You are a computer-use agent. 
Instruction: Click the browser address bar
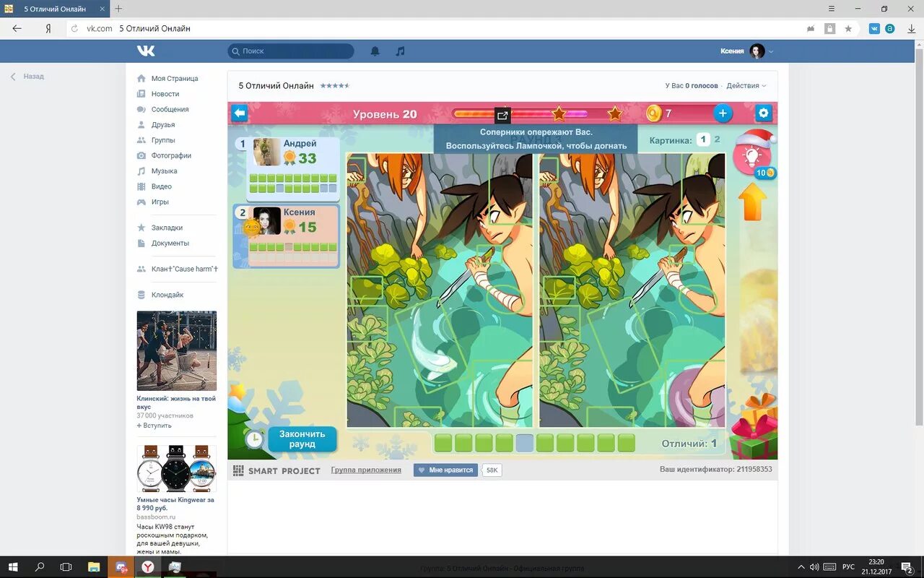click(x=433, y=28)
